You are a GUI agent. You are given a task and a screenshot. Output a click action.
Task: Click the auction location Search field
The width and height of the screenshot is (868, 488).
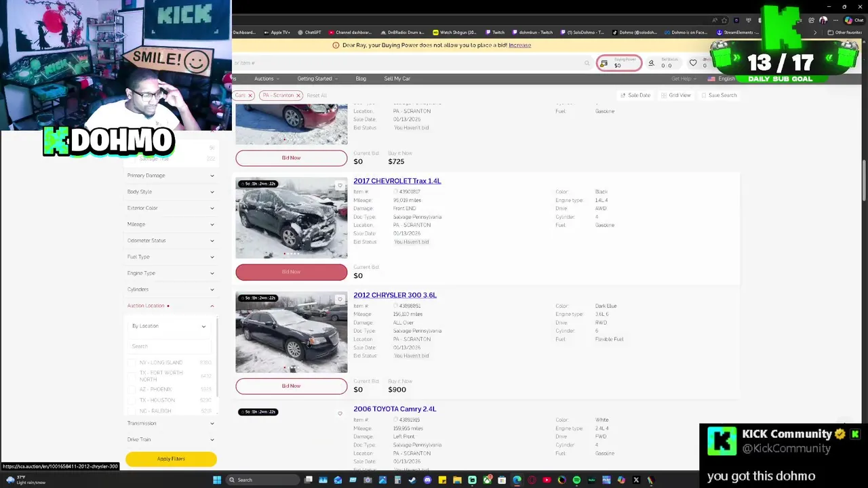pyautogui.click(x=170, y=346)
